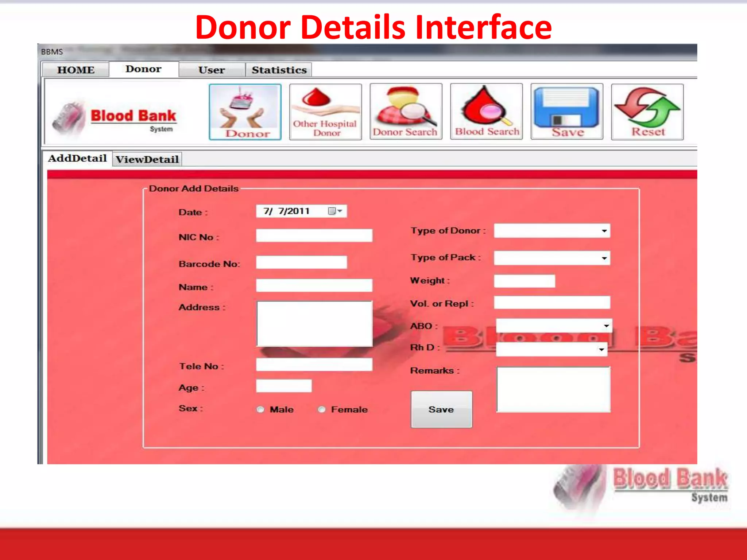Click the Barcode No input field
747x560 pixels.
tap(301, 262)
